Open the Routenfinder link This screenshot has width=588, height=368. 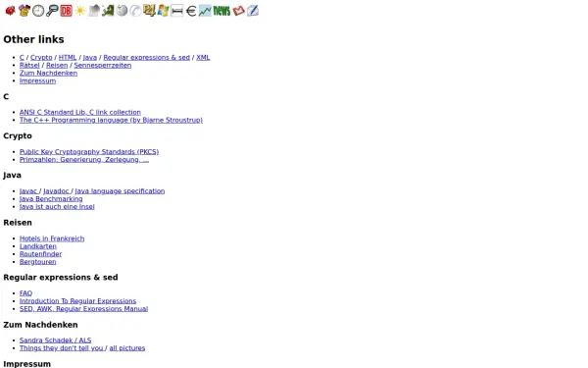coord(40,254)
